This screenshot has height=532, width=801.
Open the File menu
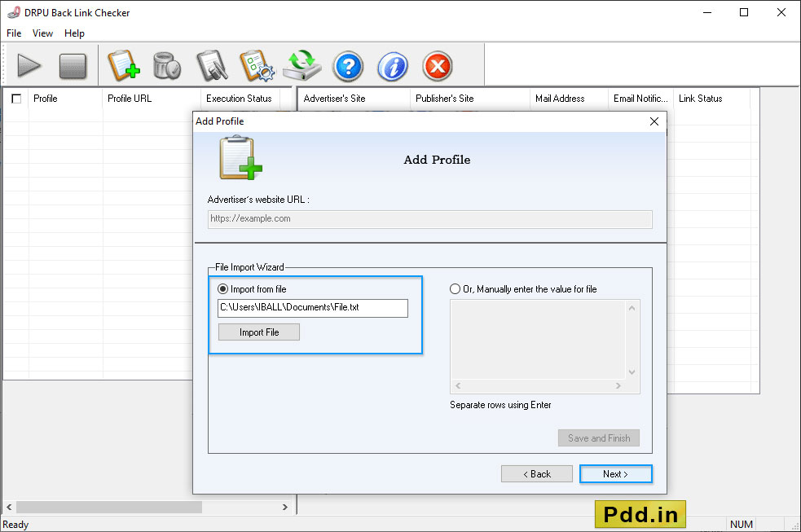tap(14, 33)
